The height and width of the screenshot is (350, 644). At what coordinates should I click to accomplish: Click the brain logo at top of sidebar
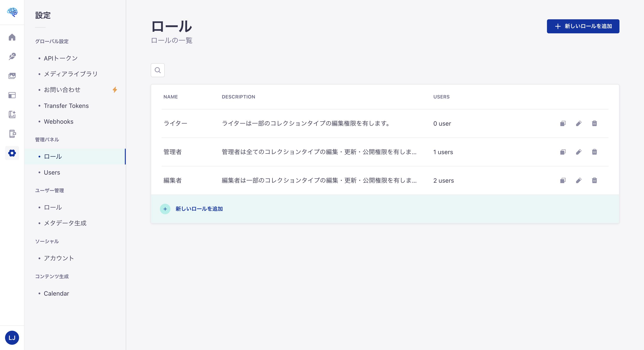12,12
